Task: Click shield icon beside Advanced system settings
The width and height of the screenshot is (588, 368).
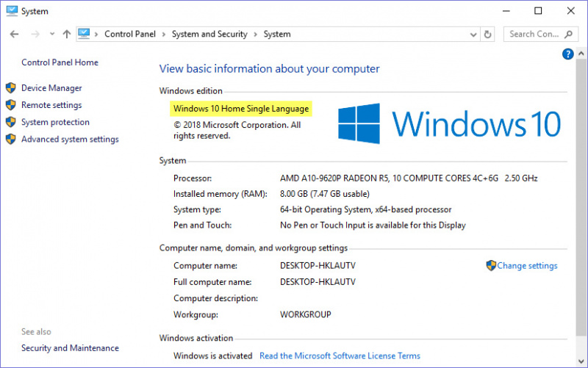Action: pyautogui.click(x=10, y=139)
